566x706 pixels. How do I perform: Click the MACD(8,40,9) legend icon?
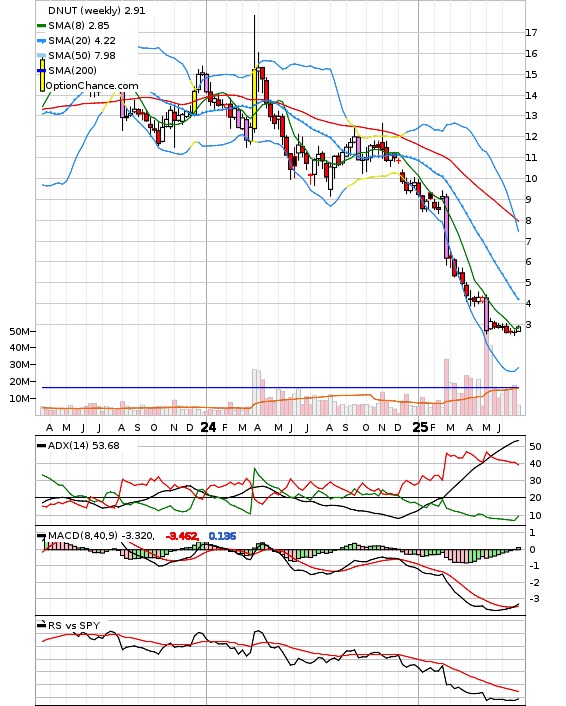click(x=41, y=536)
